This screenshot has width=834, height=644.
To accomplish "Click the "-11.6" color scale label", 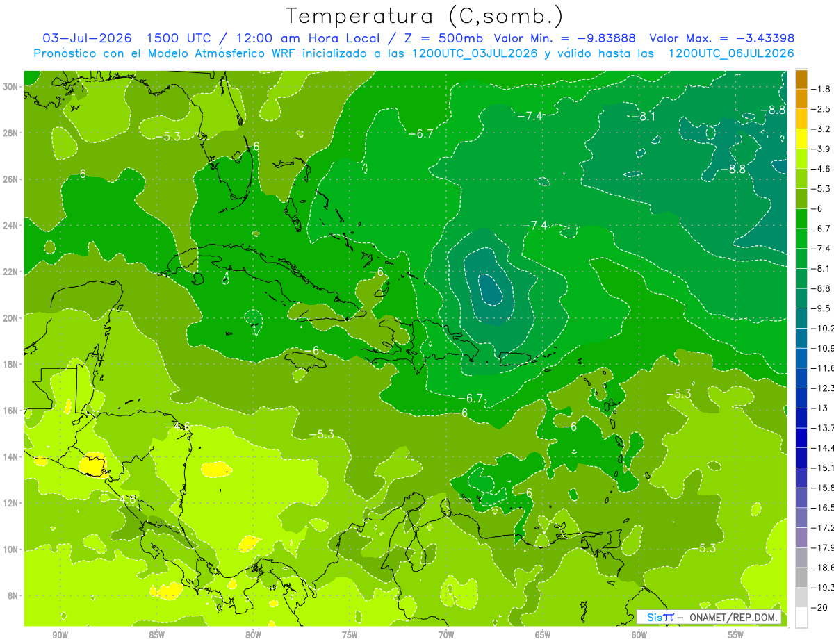I will (823, 368).
